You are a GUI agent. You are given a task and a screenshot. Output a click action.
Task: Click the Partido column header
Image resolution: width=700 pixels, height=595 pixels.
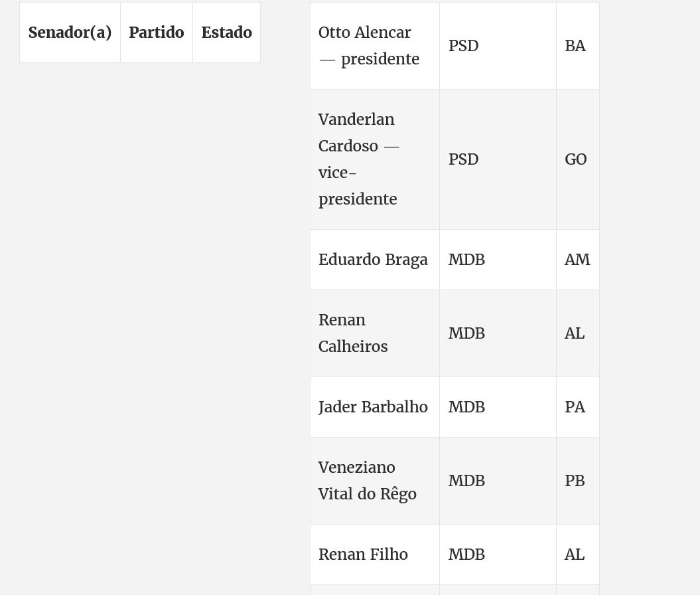click(x=156, y=33)
